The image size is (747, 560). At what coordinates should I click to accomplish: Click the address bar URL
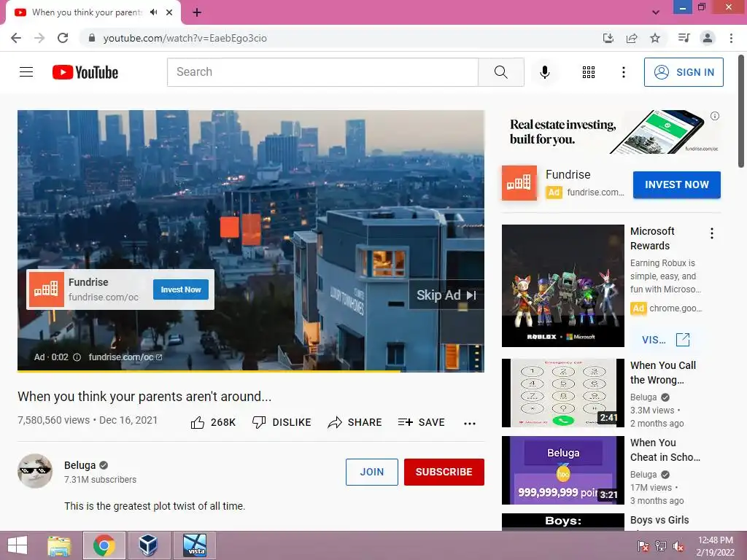click(x=185, y=38)
